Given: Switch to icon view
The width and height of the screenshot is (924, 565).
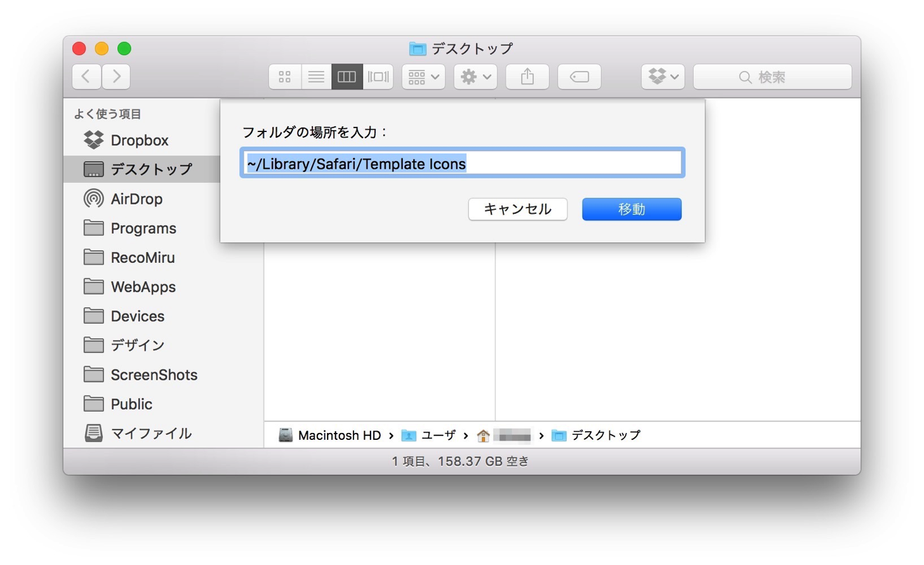Looking at the screenshot, I should (x=284, y=77).
